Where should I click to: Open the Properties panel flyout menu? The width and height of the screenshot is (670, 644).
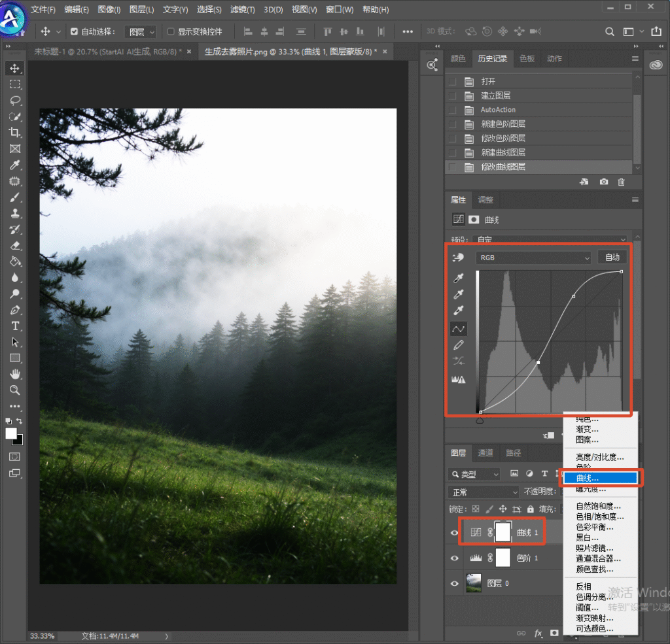pos(635,200)
